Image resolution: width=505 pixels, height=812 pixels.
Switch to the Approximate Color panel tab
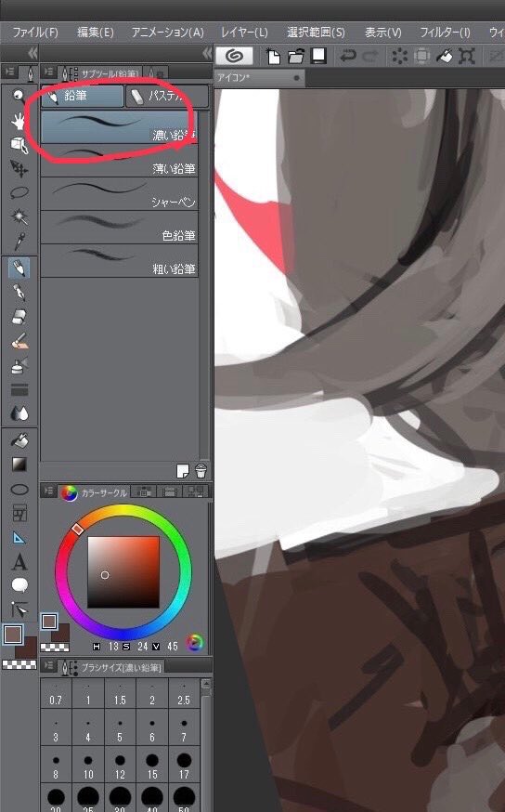pyautogui.click(x=196, y=492)
